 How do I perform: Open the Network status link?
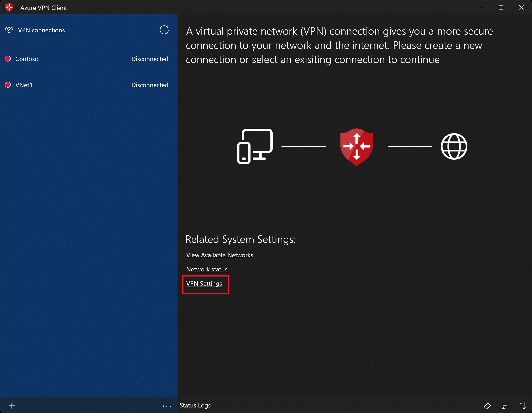point(206,269)
